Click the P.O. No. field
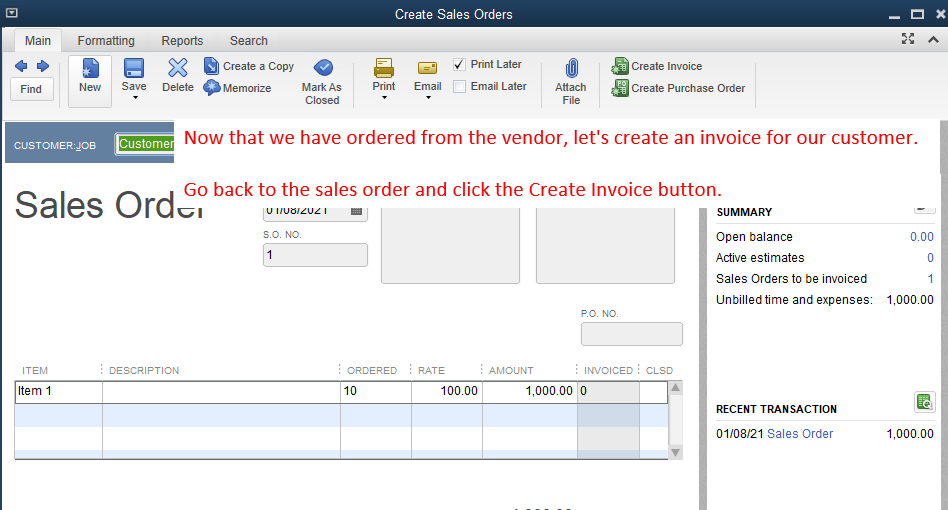The width and height of the screenshot is (948, 510). 632,334
